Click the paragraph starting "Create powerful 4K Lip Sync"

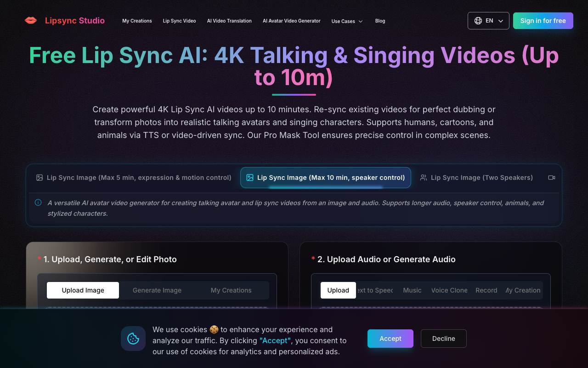point(294,122)
